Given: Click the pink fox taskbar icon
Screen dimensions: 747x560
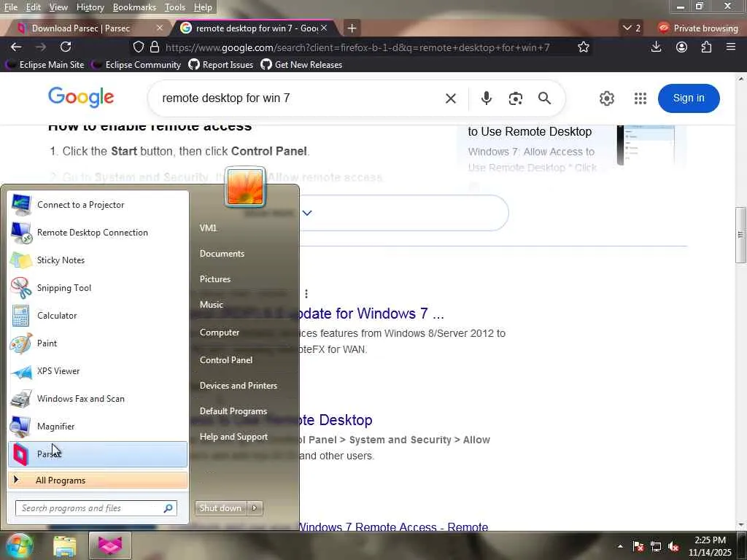Looking at the screenshot, I should 110,545.
